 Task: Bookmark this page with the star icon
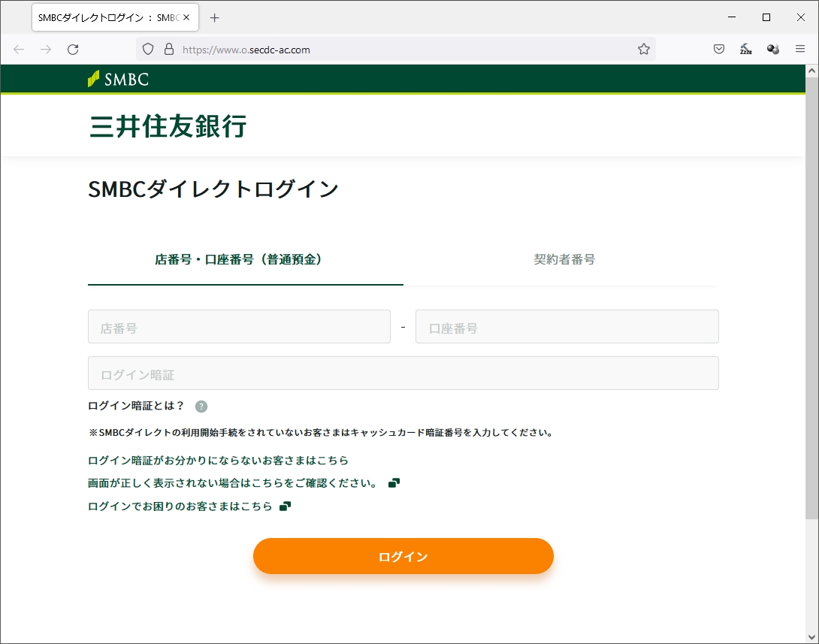(x=643, y=49)
